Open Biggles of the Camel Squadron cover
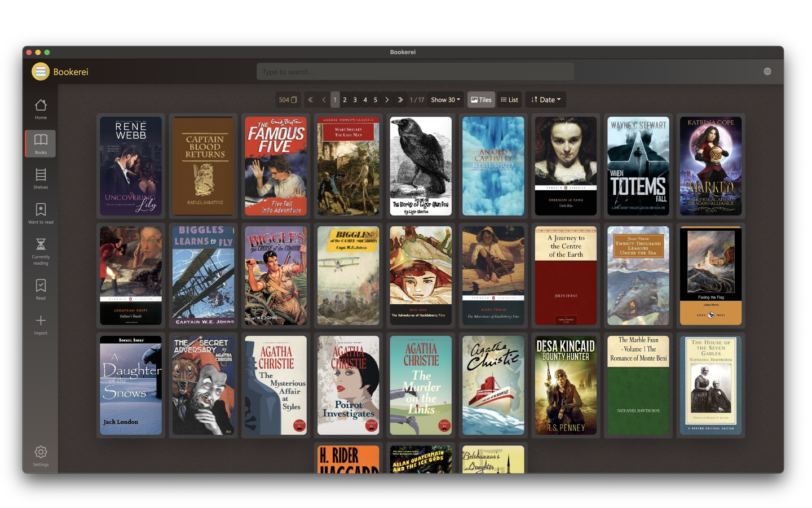The width and height of the screenshot is (812, 508). [348, 275]
